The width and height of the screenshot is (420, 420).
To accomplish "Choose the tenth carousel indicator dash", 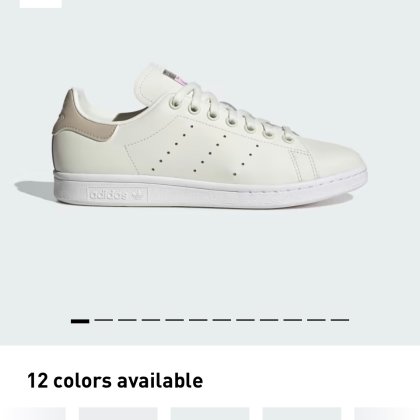I will tap(293, 320).
